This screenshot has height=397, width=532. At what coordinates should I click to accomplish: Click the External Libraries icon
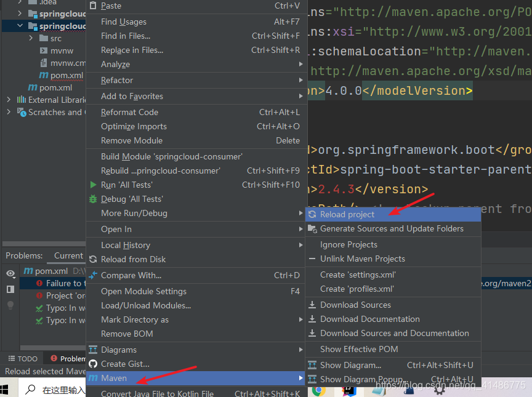(x=22, y=100)
